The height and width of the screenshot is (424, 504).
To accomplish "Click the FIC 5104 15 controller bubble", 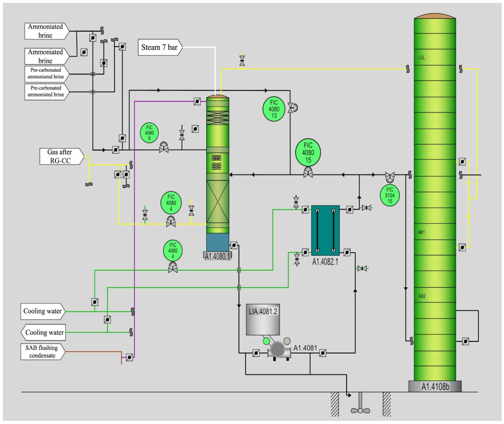I will click(390, 195).
